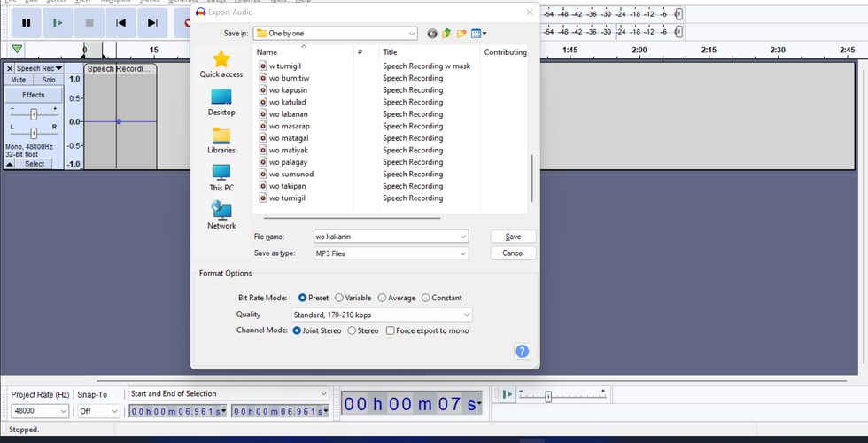The width and height of the screenshot is (868, 443).
Task: Click the Save button
Action: [x=513, y=237]
